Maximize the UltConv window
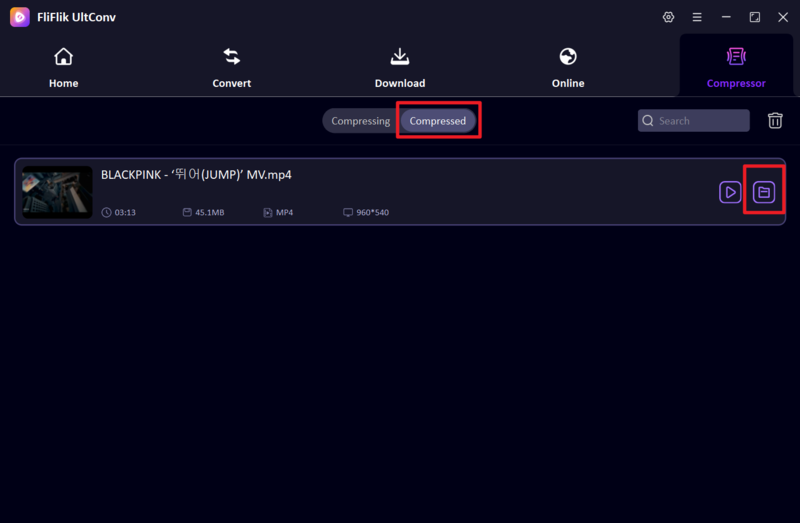The height and width of the screenshot is (523, 800). pyautogui.click(x=755, y=17)
